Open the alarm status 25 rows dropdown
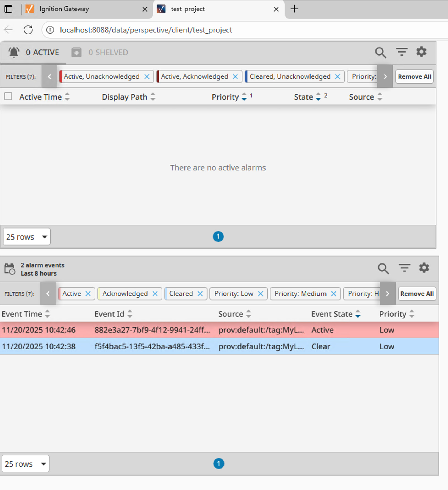The height and width of the screenshot is (490, 448). (27, 236)
